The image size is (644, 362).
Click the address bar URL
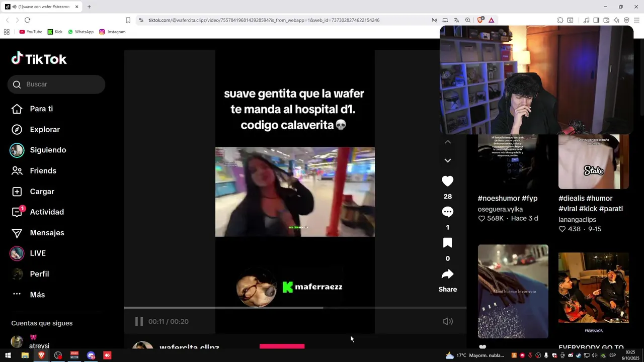tap(264, 20)
